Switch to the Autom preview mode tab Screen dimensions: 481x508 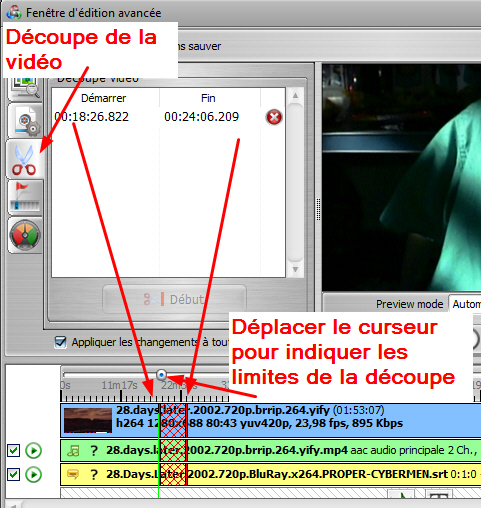465,304
